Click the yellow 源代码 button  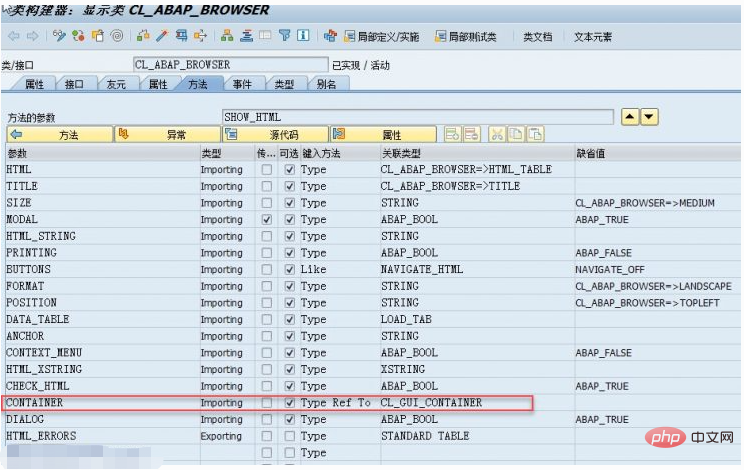[276, 135]
